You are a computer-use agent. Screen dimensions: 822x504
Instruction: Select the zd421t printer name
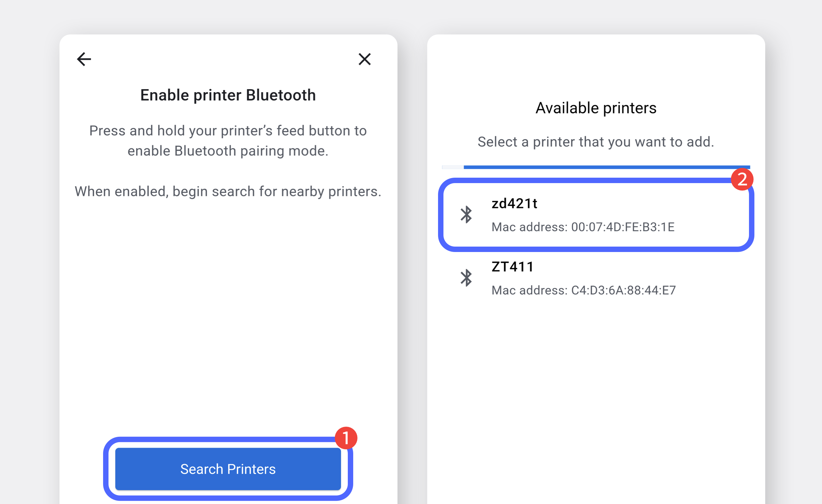point(514,203)
